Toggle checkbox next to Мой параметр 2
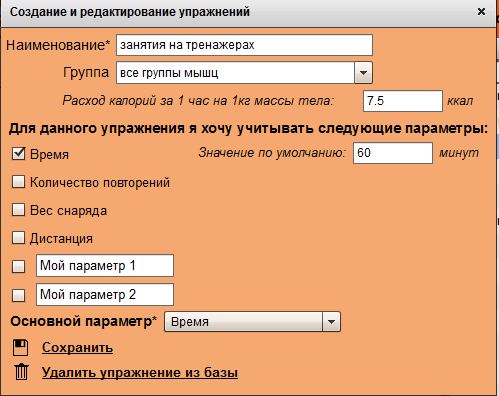 pos(18,295)
